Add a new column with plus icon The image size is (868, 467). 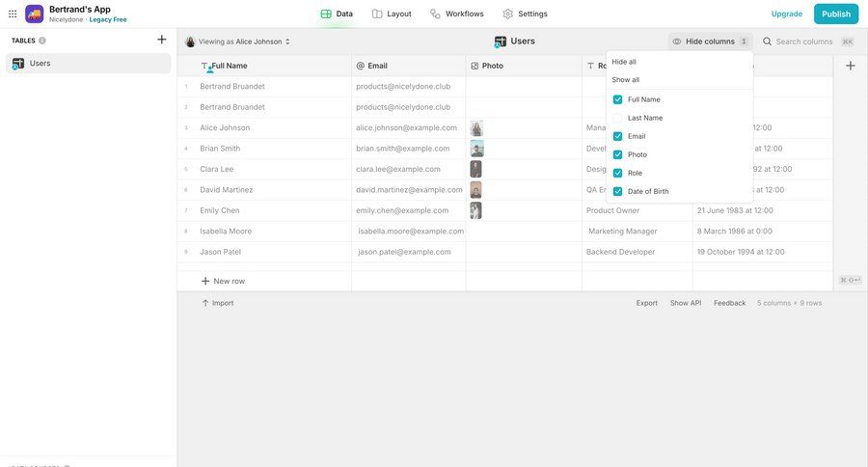click(x=851, y=66)
